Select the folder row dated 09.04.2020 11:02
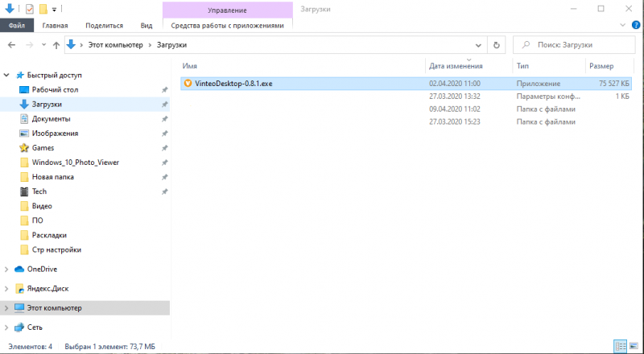 (x=406, y=109)
